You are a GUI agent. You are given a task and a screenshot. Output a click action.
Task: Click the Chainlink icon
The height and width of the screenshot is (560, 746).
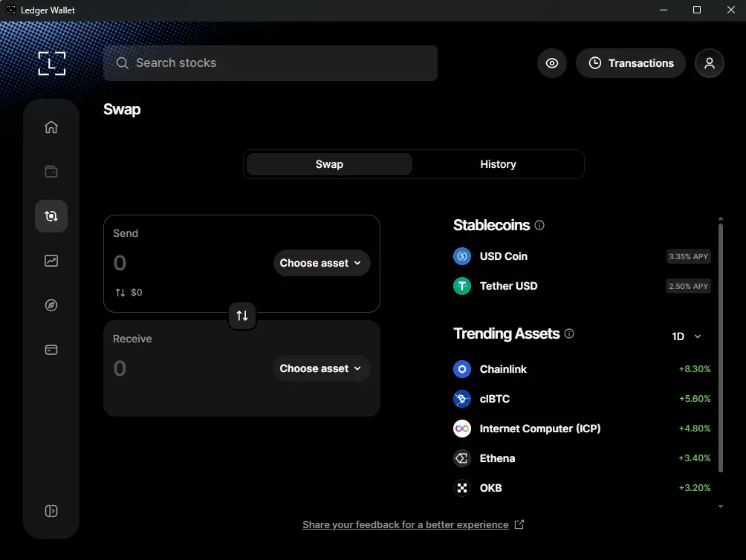(x=462, y=369)
